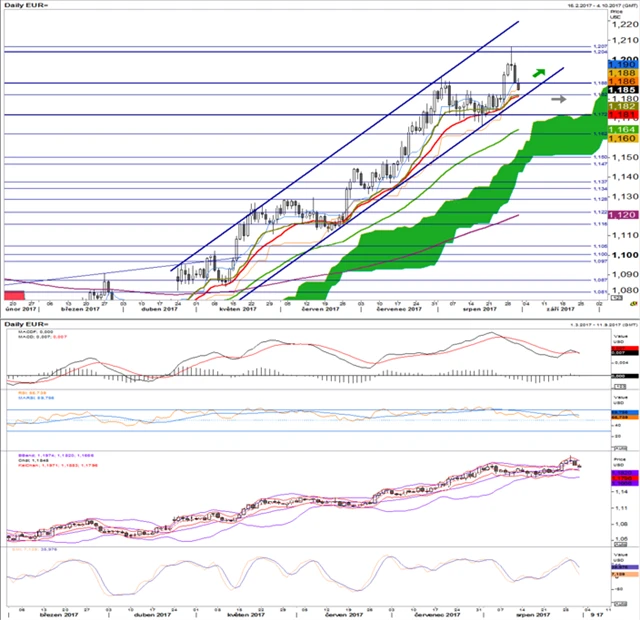Click červen 2017 on the upper time axis
The height and width of the screenshot is (620, 640).
tap(320, 309)
